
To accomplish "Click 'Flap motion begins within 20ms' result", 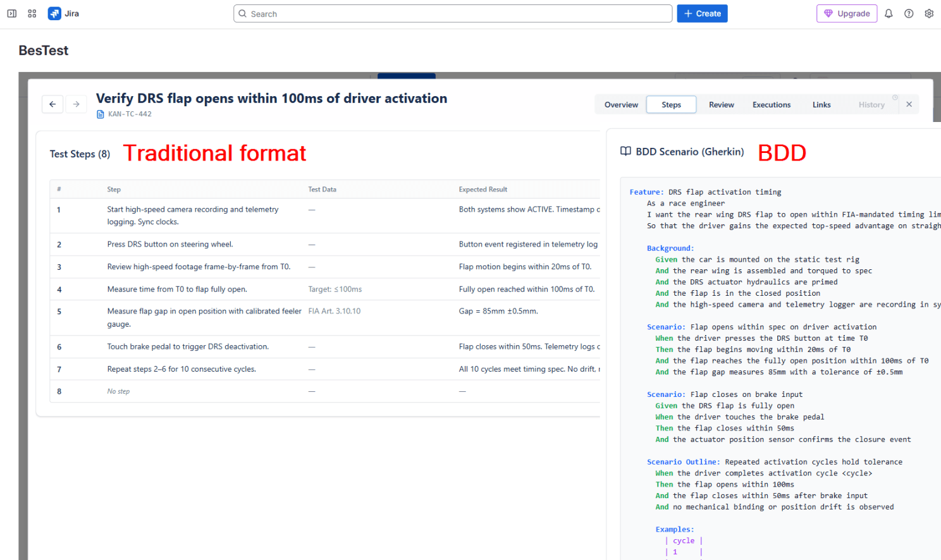I will tap(526, 267).
